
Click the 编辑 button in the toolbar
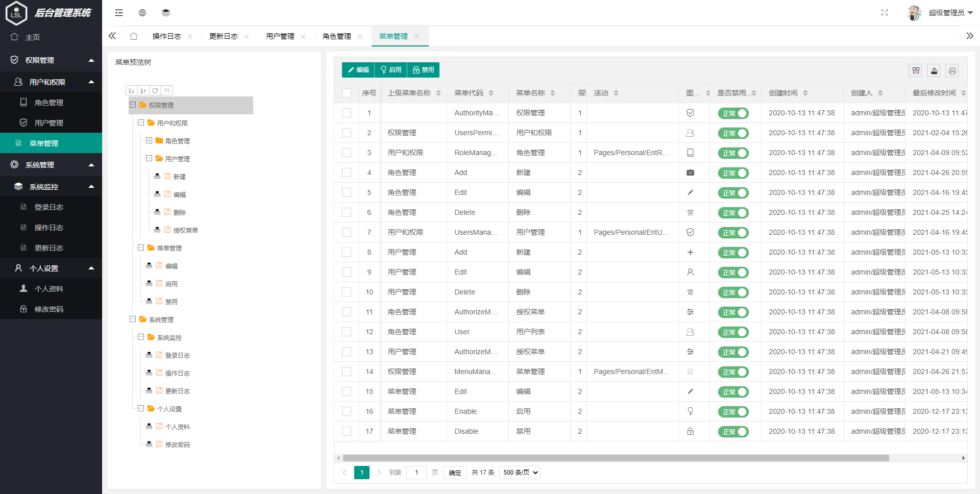[357, 70]
